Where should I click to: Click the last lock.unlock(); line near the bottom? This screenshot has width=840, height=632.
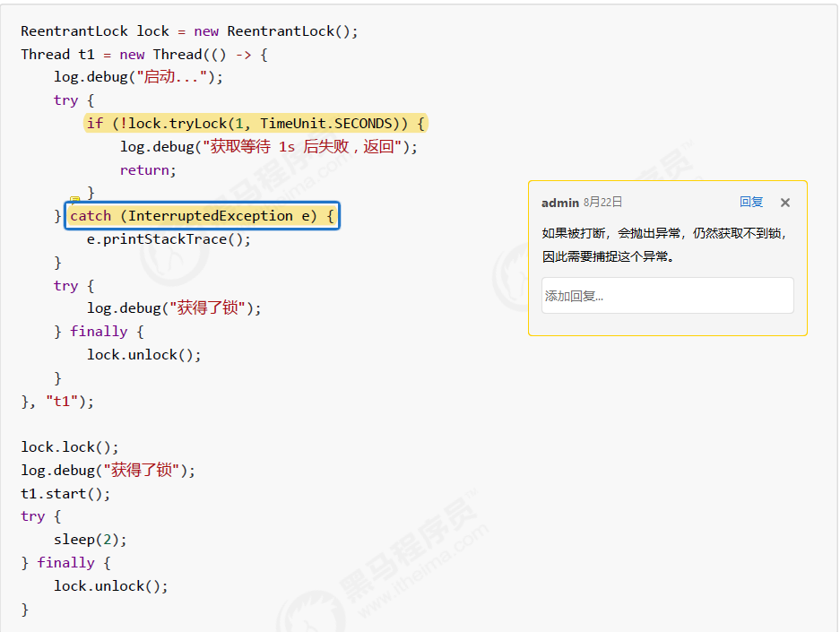pos(111,586)
